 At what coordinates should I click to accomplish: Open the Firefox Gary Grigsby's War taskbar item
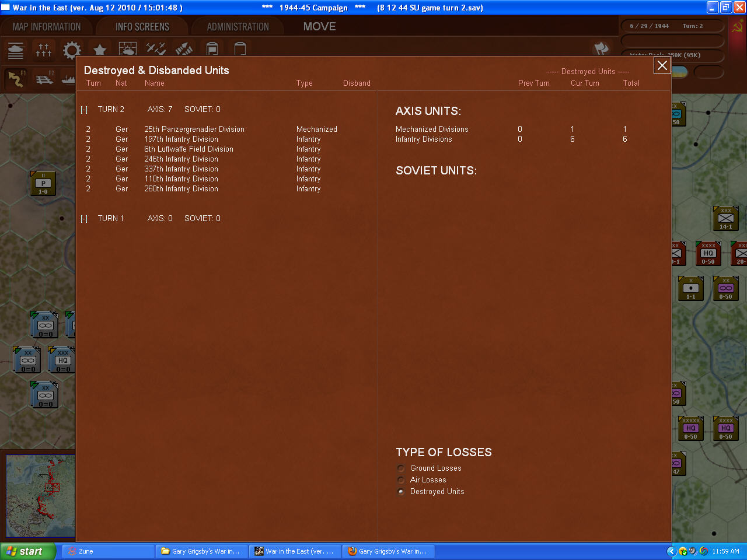(388, 551)
